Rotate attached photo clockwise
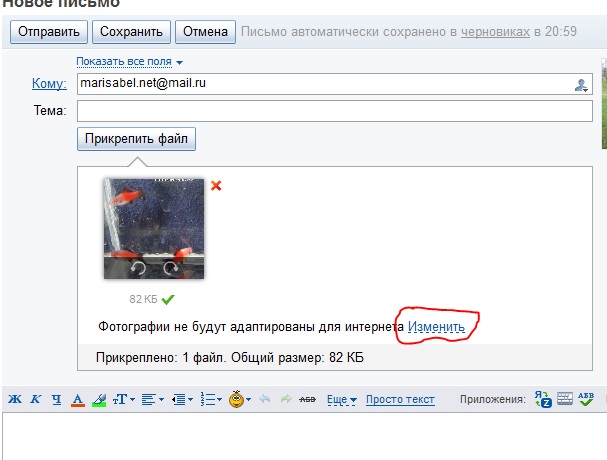Viewport: 607px width, 460px height. pyautogui.click(x=170, y=267)
